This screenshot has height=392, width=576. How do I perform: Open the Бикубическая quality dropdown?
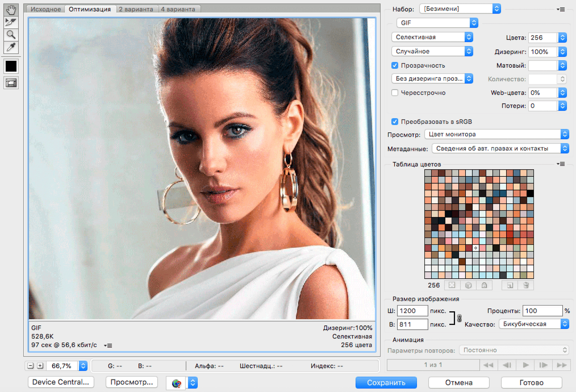tap(534, 324)
